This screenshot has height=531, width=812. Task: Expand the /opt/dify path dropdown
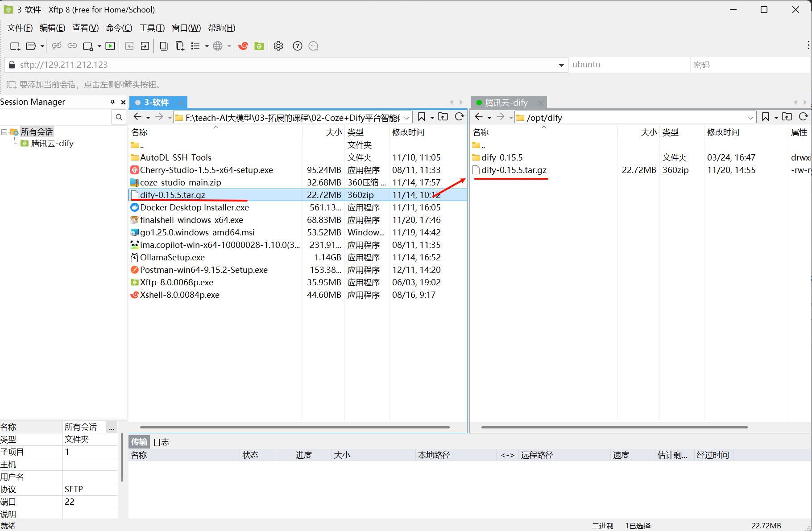750,118
